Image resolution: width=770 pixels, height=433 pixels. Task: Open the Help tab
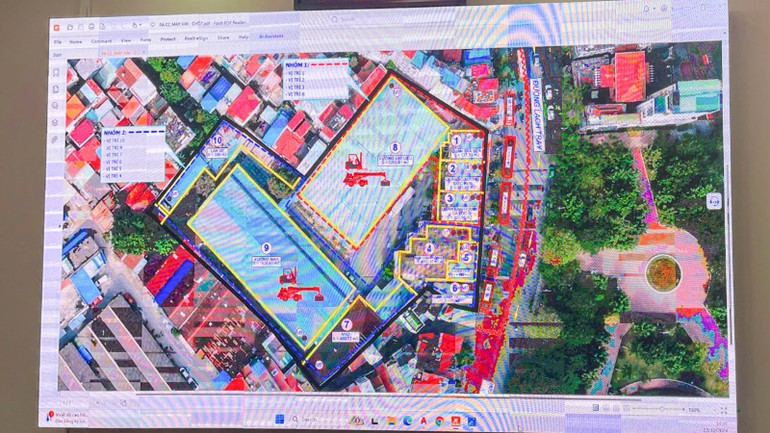tap(245, 38)
